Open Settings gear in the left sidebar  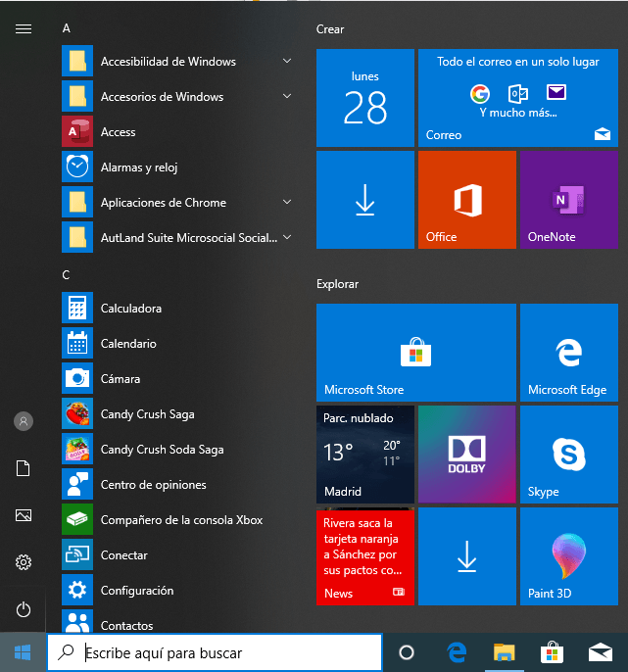coord(24,562)
